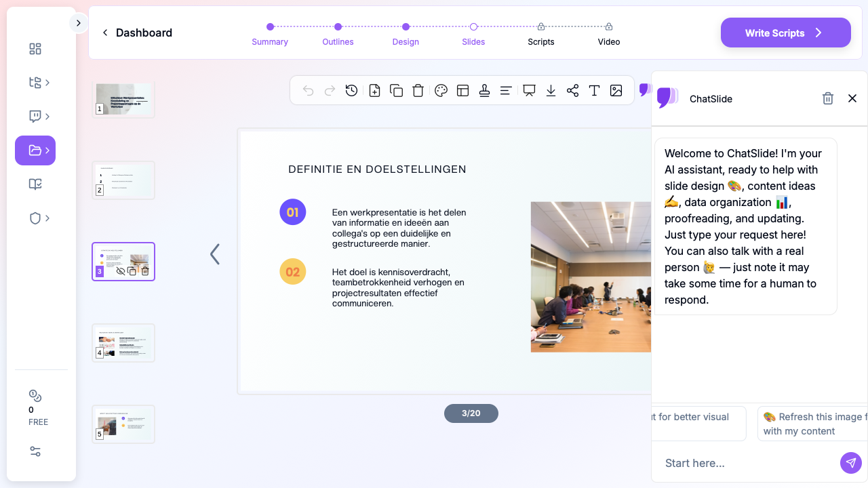868x488 pixels.
Task: Go back to Dashboard
Action: pyautogui.click(x=137, y=33)
